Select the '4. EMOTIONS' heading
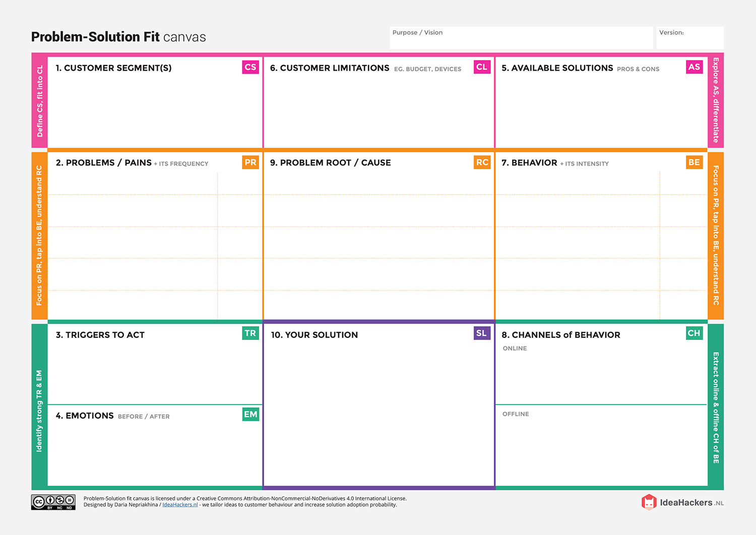Screen dimensions: 756x535 pyautogui.click(x=85, y=415)
